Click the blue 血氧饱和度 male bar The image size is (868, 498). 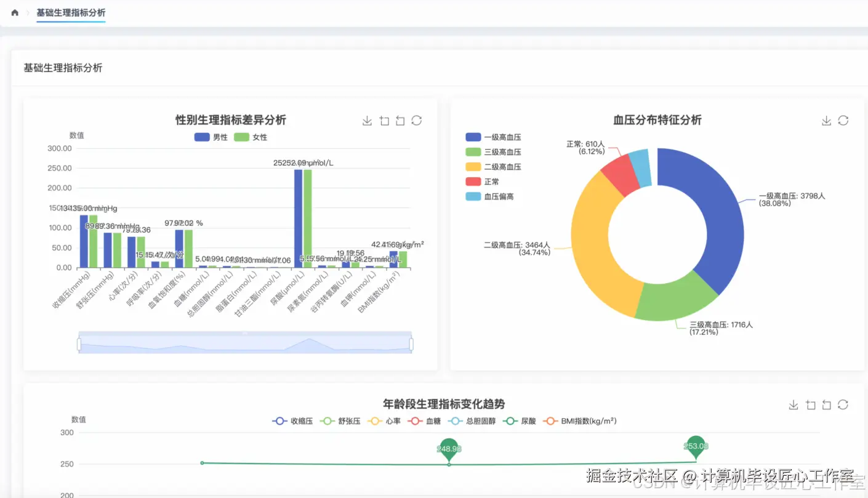(x=179, y=249)
